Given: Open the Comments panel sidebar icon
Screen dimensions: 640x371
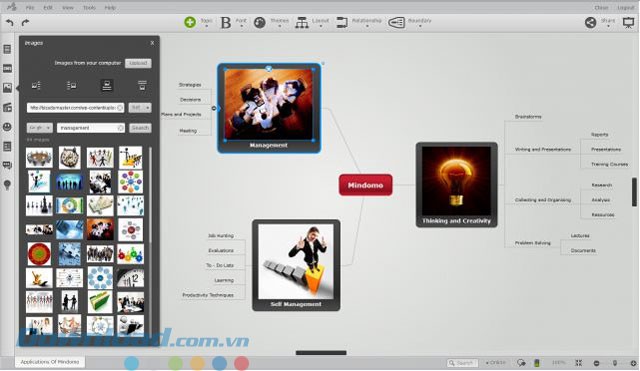Looking at the screenshot, I should [7, 165].
